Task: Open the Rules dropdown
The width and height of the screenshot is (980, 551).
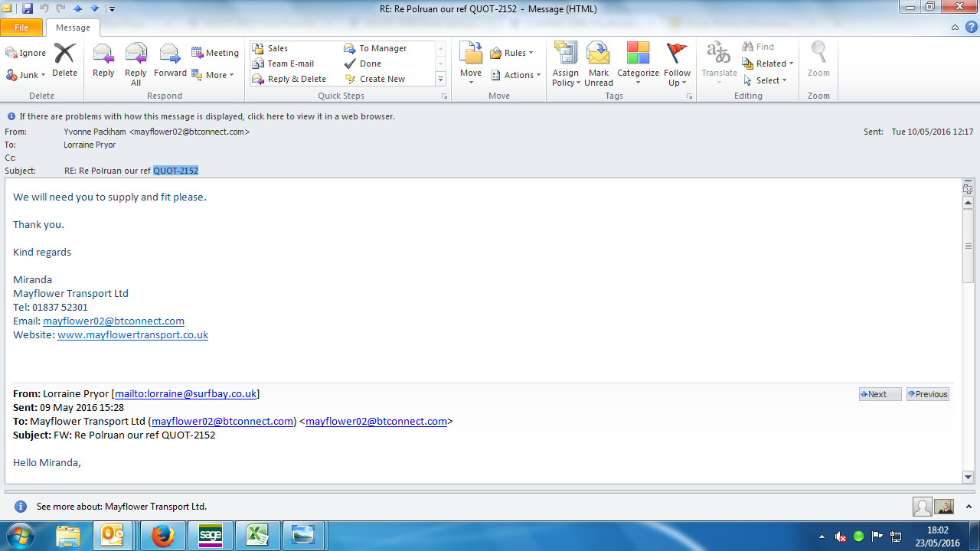Action: [x=512, y=53]
